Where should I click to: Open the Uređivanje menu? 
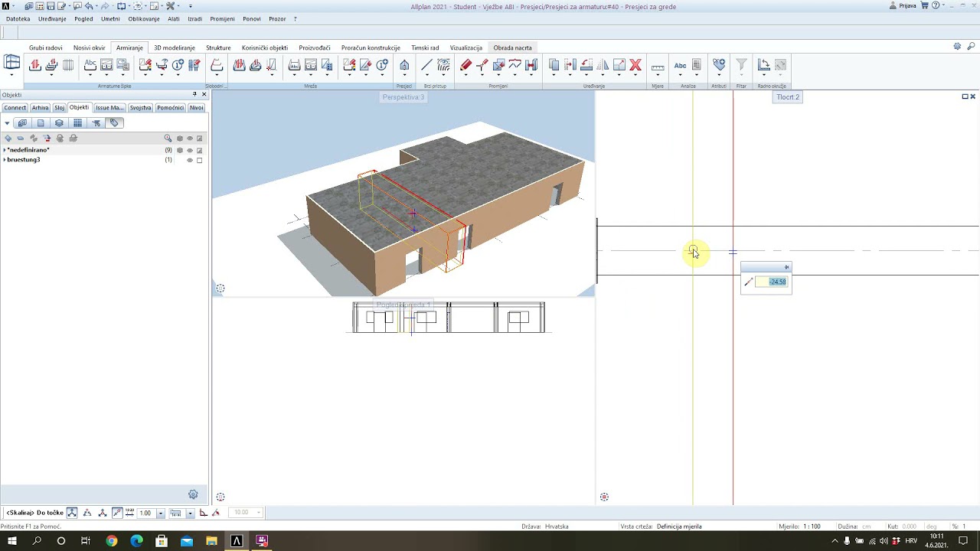[52, 18]
